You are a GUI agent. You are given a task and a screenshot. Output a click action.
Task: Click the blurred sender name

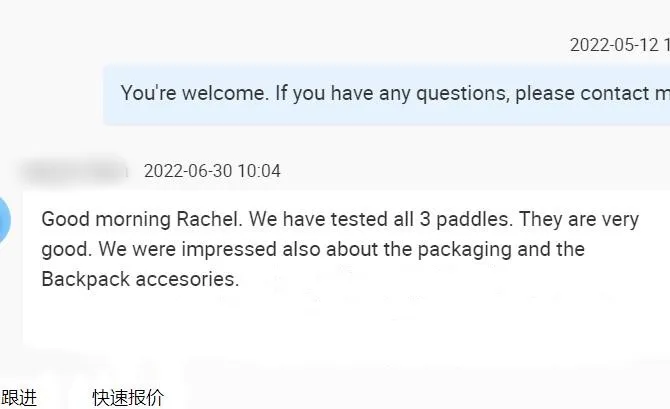click(x=73, y=171)
